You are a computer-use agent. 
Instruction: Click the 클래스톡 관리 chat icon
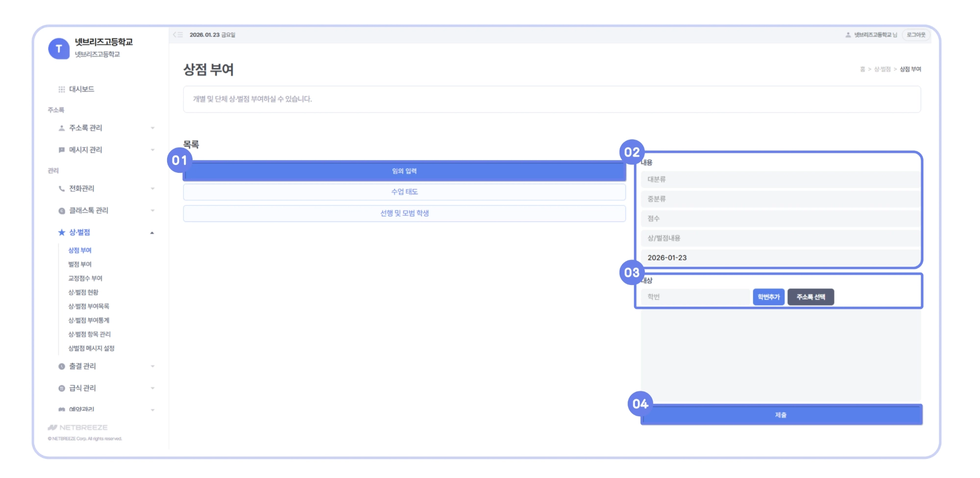(62, 211)
